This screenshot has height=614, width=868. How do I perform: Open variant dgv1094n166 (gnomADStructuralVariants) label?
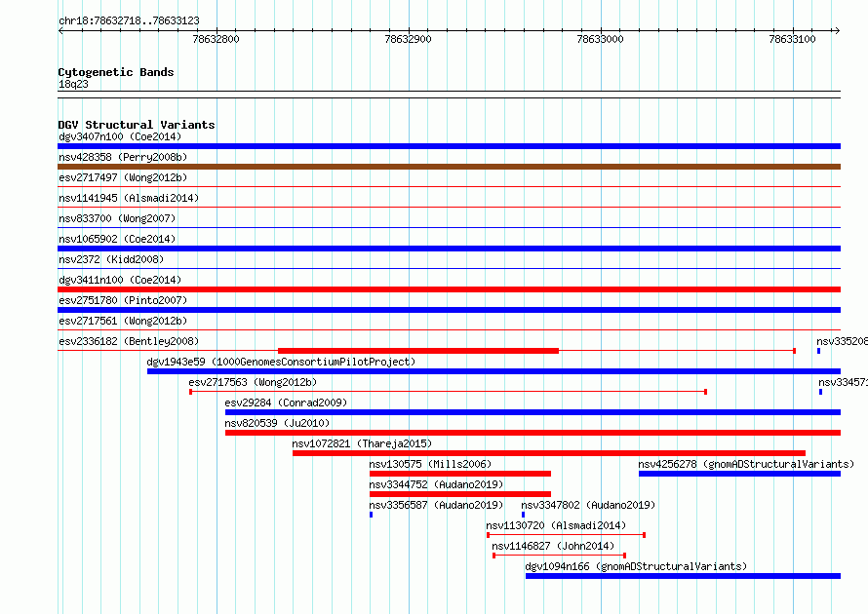636,566
